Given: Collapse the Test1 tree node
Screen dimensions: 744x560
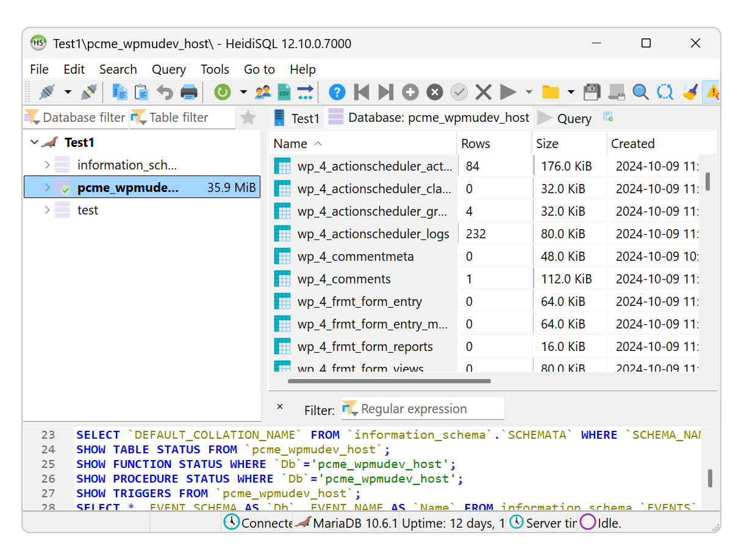Looking at the screenshot, I should 34,143.
